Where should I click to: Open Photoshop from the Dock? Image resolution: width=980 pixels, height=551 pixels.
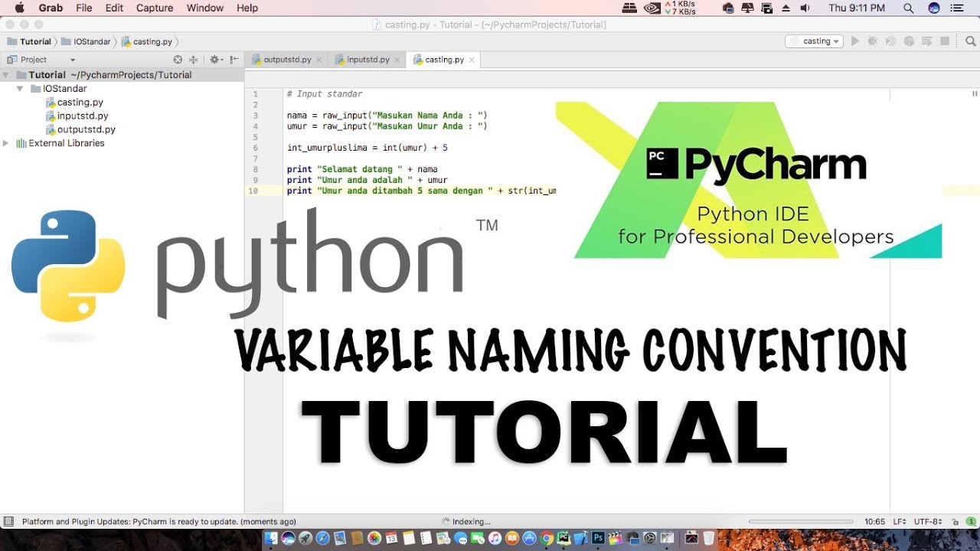coord(599,539)
